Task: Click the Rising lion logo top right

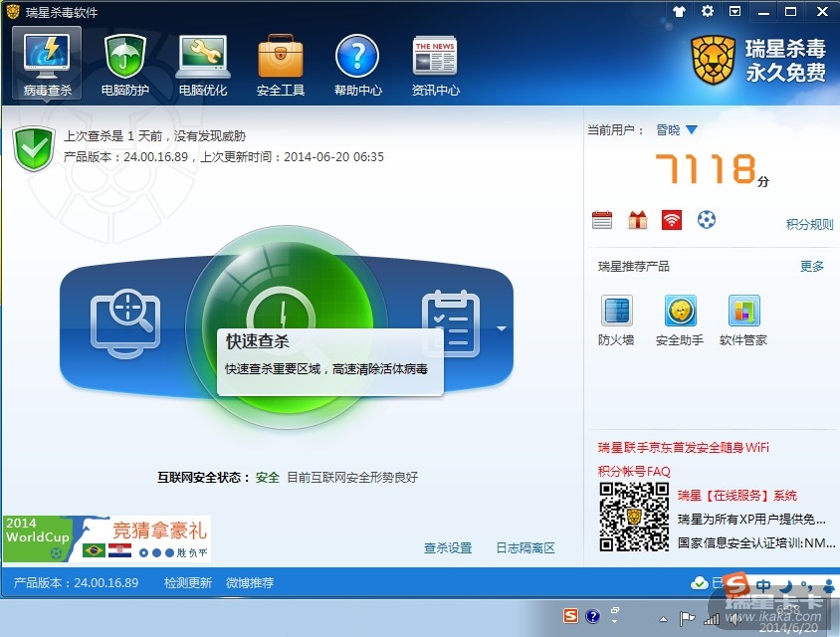Action: coord(713,60)
